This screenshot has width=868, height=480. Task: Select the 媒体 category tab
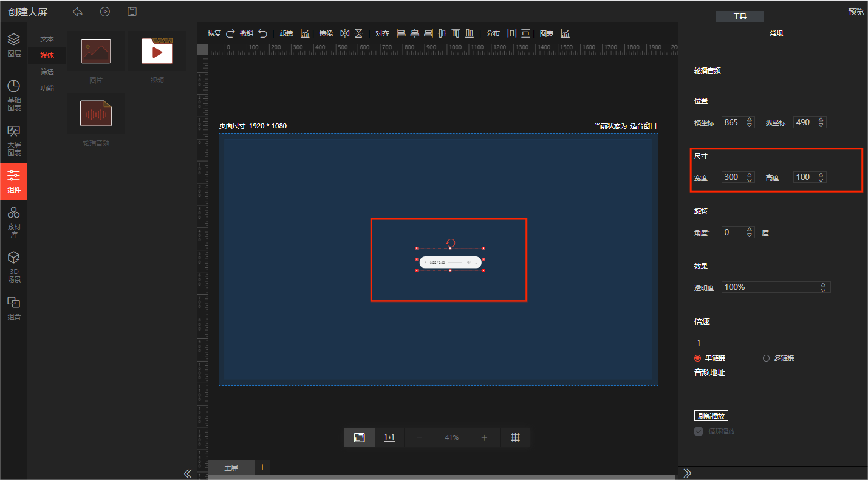coord(47,55)
